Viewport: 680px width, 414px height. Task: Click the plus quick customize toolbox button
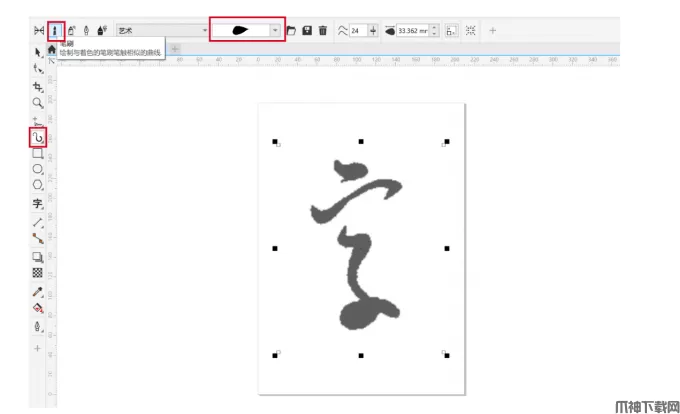37,348
